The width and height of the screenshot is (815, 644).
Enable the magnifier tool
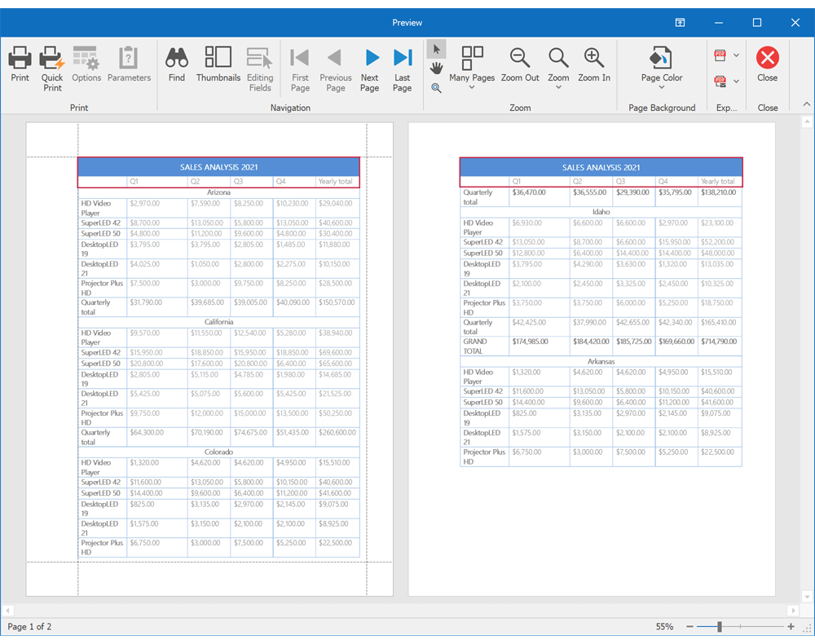click(436, 88)
